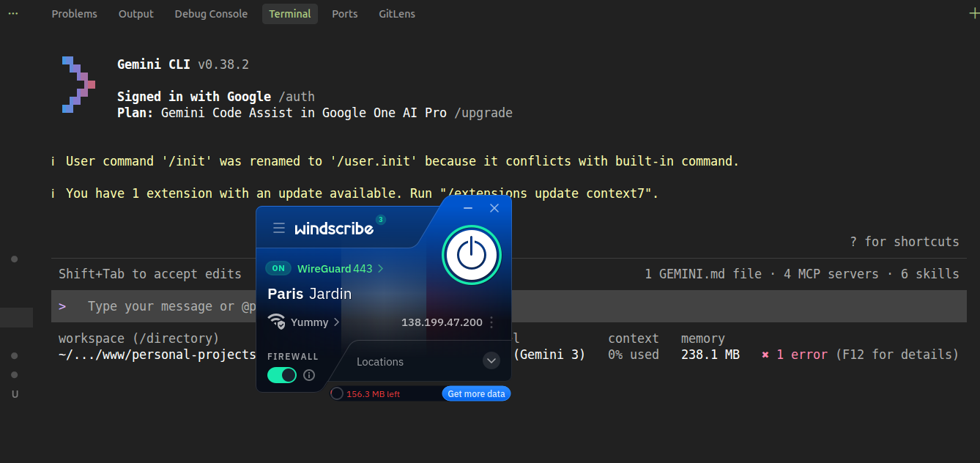Open WireGuard 443 protocol settings

[341, 268]
